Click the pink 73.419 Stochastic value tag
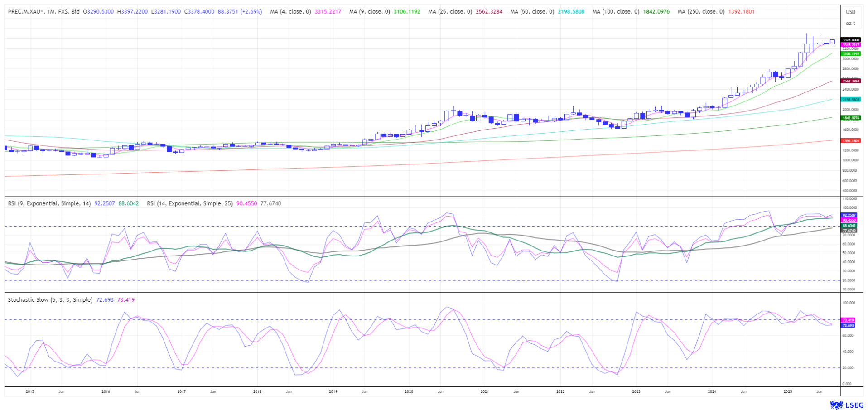The height and width of the screenshot is (410, 868). tap(848, 320)
